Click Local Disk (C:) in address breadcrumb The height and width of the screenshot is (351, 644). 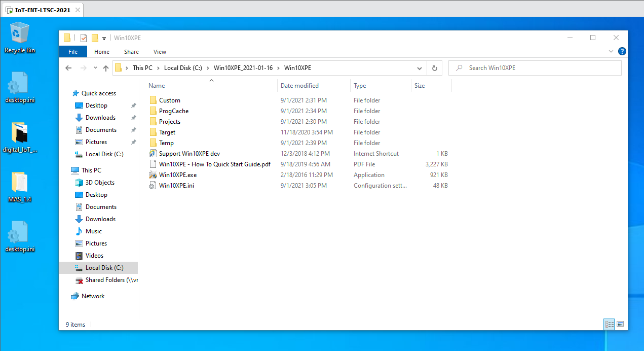point(183,68)
